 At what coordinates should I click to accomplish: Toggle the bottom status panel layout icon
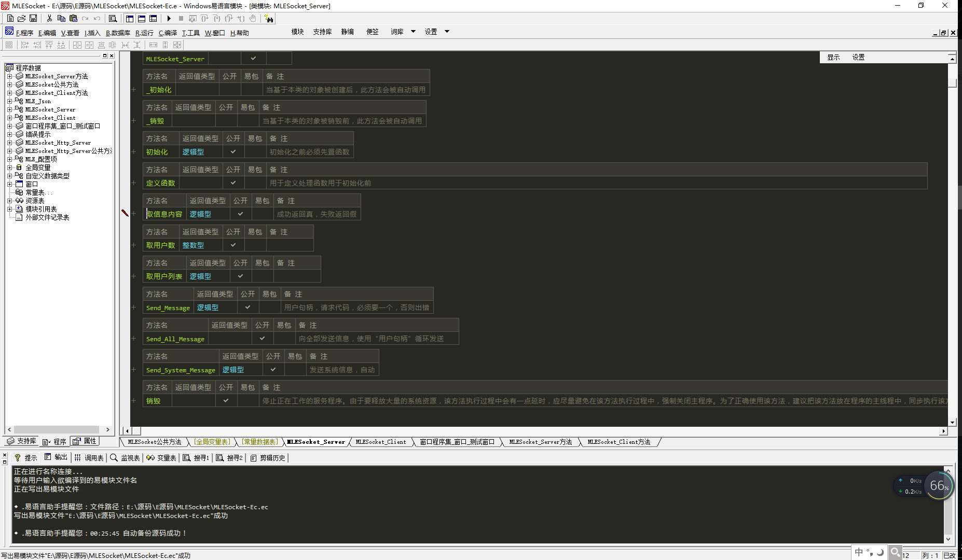(x=141, y=18)
